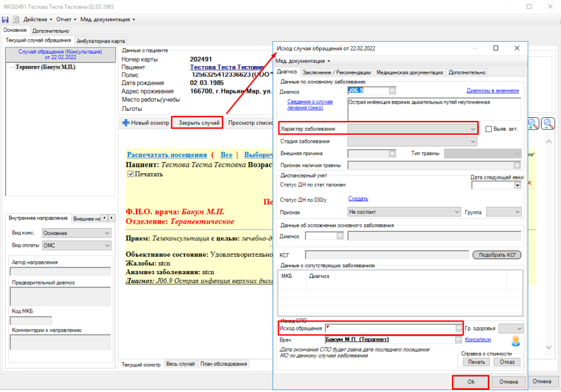561x392 pixels.
Task: Open the Консилиум link
Action: (x=478, y=340)
